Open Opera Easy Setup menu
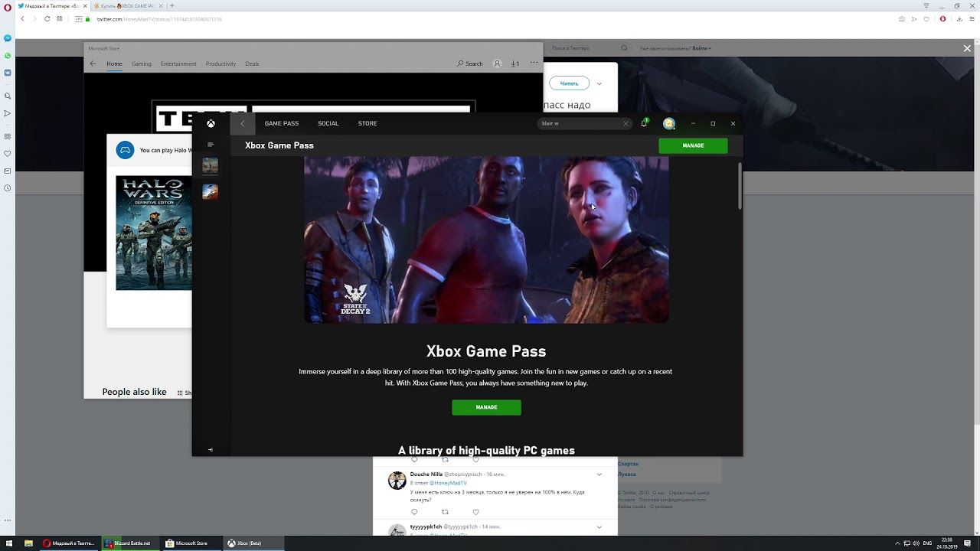This screenshot has width=980, height=551. (973, 19)
